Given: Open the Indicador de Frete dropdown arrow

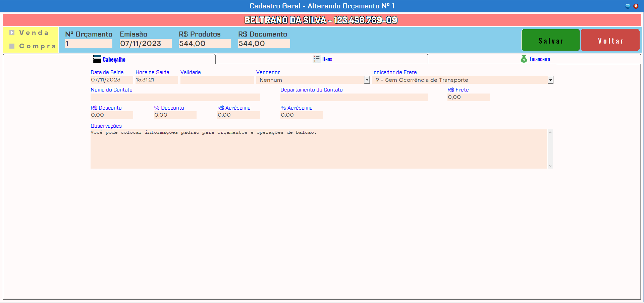Looking at the screenshot, I should coord(550,80).
